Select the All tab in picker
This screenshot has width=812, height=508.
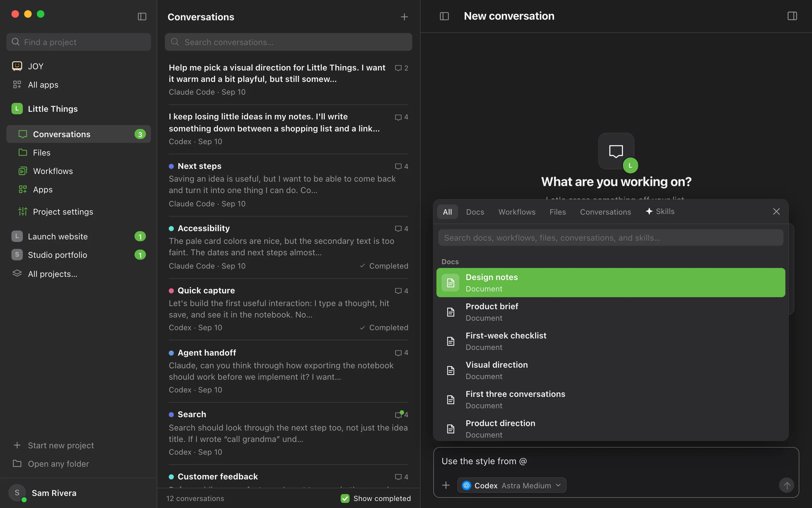coord(447,212)
